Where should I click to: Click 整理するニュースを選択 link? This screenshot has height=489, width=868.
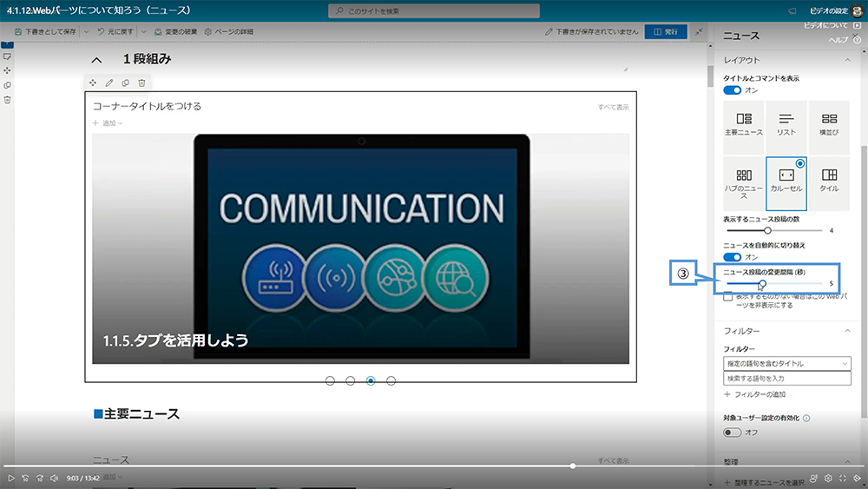[765, 482]
